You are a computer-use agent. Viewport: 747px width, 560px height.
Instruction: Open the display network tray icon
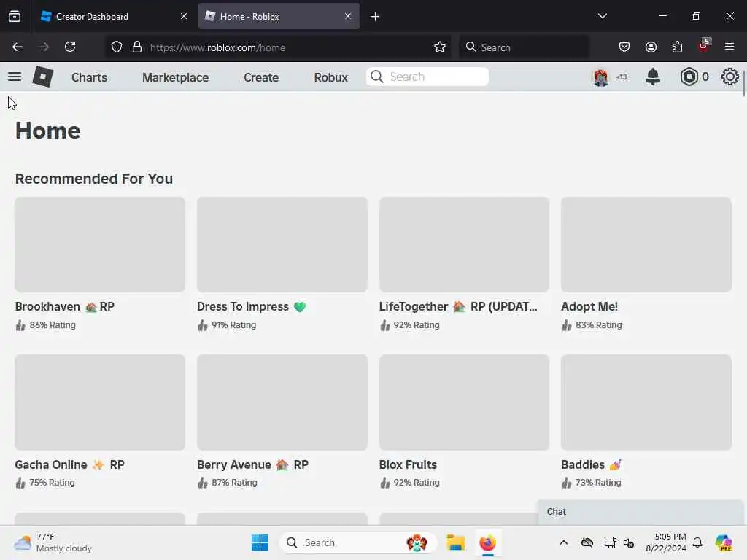click(x=610, y=542)
